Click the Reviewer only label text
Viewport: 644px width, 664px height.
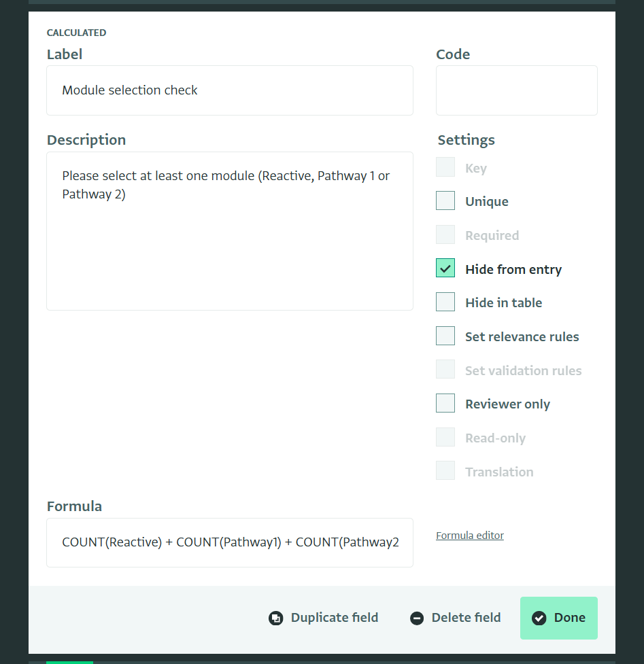point(507,404)
